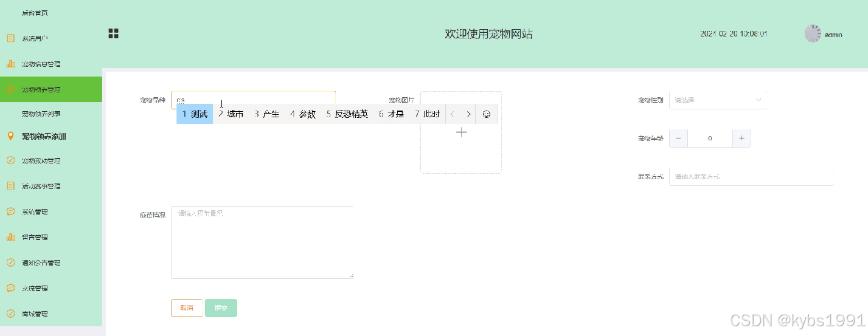Click the admin username label
This screenshot has height=336, width=868.
point(833,35)
